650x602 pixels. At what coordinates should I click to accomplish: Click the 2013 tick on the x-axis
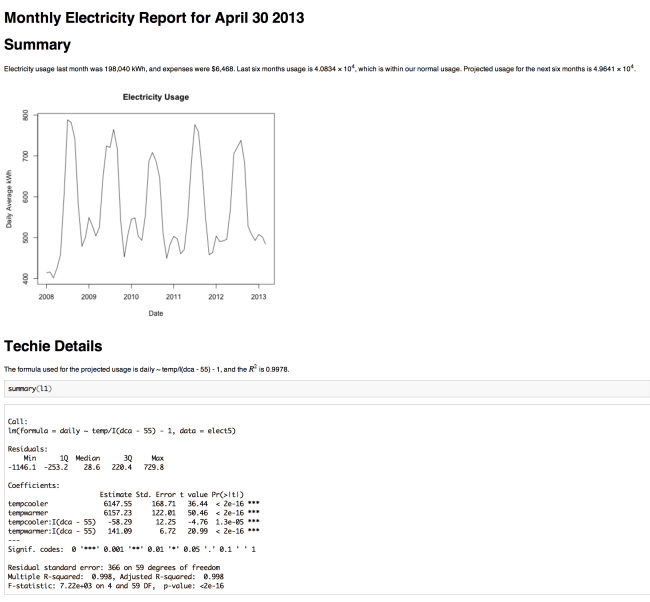pos(258,297)
